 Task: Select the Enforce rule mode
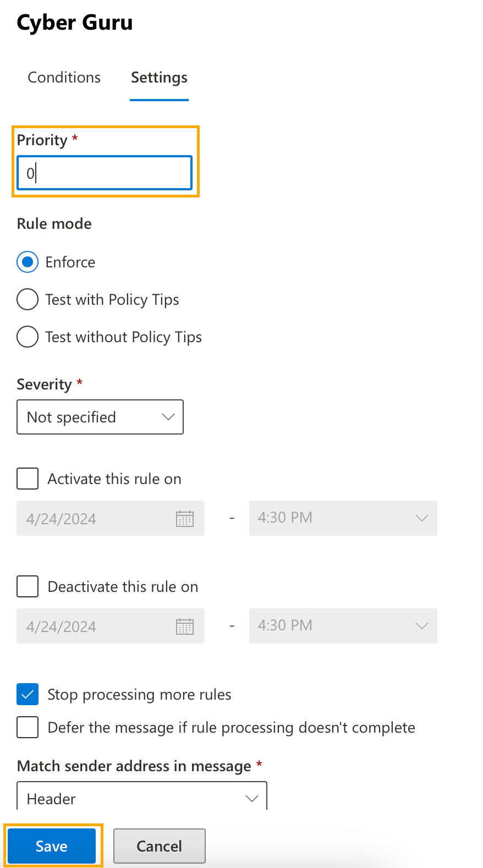pyautogui.click(x=27, y=262)
